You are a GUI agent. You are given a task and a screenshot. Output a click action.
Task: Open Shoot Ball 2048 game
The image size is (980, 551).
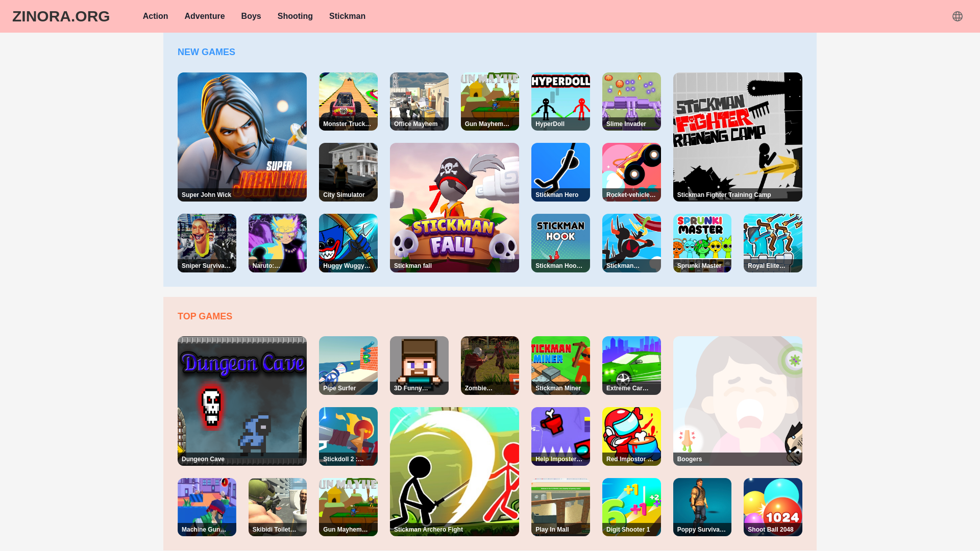click(772, 507)
